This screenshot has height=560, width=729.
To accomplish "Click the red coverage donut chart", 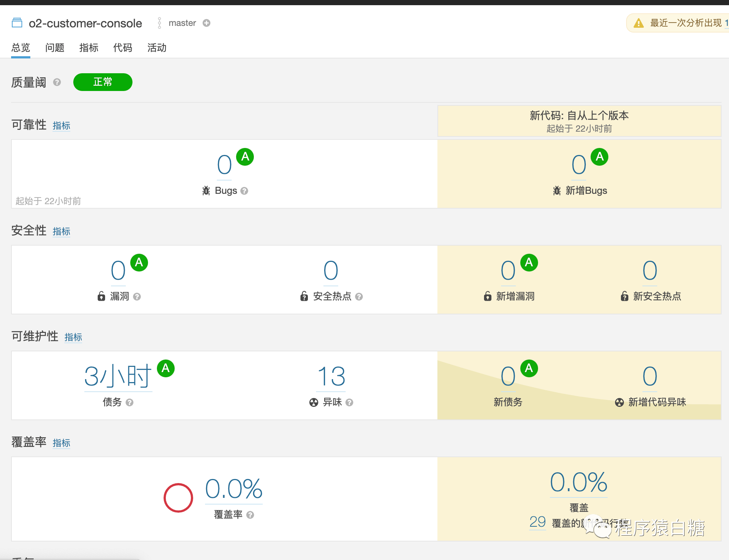I will click(x=178, y=498).
